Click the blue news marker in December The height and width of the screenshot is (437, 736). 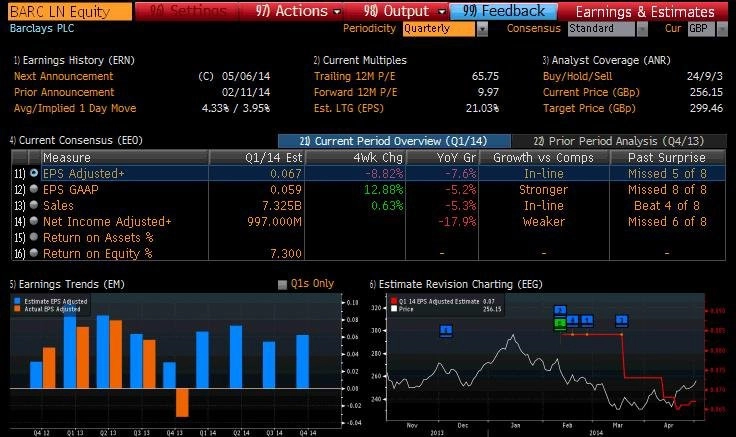(446, 330)
